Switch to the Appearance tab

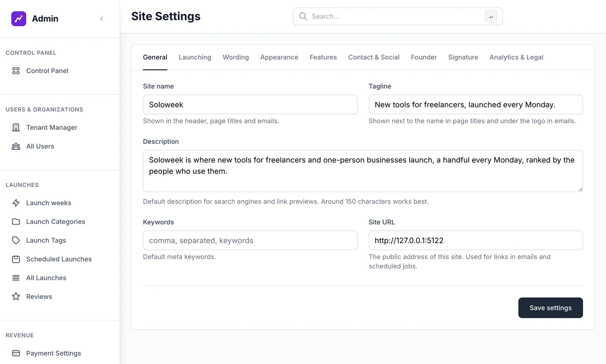point(279,57)
